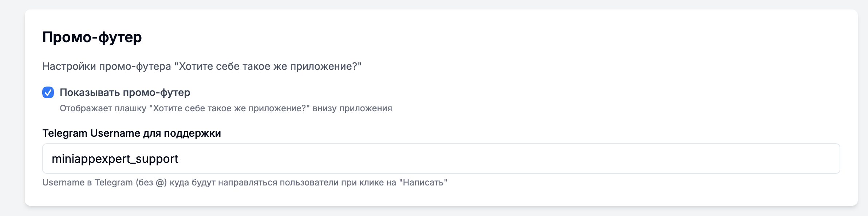Click the "Telegram Username для поддержки" field label
Image resolution: width=868 pixels, height=216 pixels.
[x=131, y=133]
